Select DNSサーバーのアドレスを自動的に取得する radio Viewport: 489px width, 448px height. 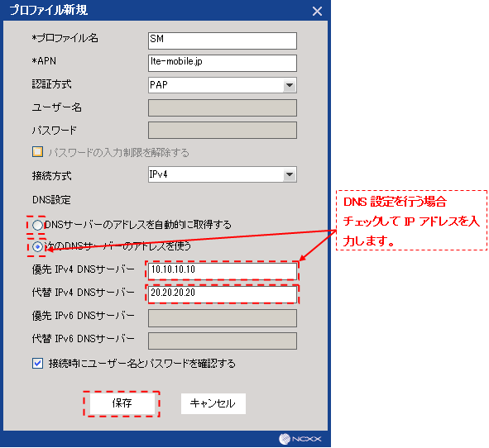coord(37,225)
